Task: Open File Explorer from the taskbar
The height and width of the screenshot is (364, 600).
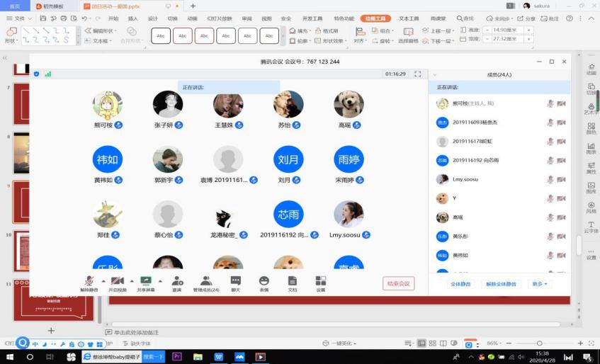Action: coord(198,356)
